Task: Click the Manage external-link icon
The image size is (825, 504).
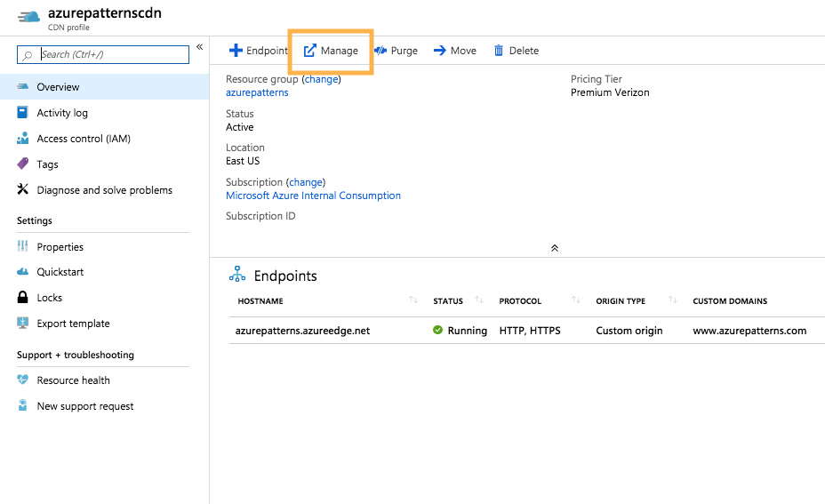Action: 310,51
